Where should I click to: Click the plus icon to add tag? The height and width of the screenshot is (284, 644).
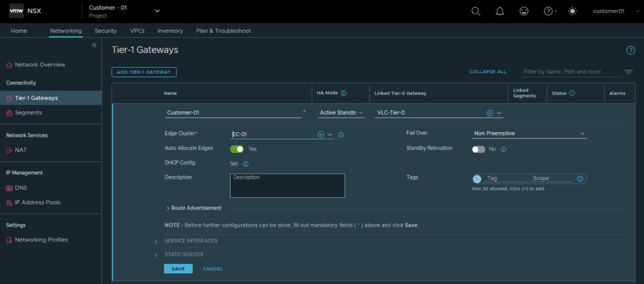coord(580,179)
